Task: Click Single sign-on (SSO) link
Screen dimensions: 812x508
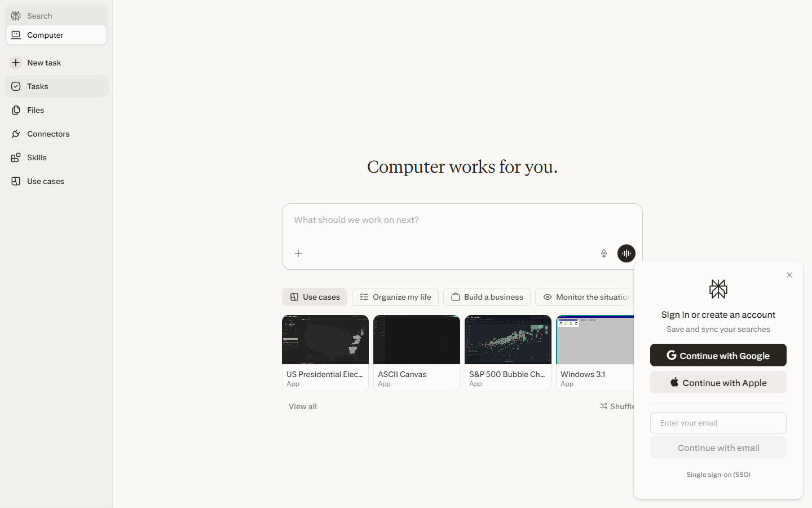Action: [718, 475]
